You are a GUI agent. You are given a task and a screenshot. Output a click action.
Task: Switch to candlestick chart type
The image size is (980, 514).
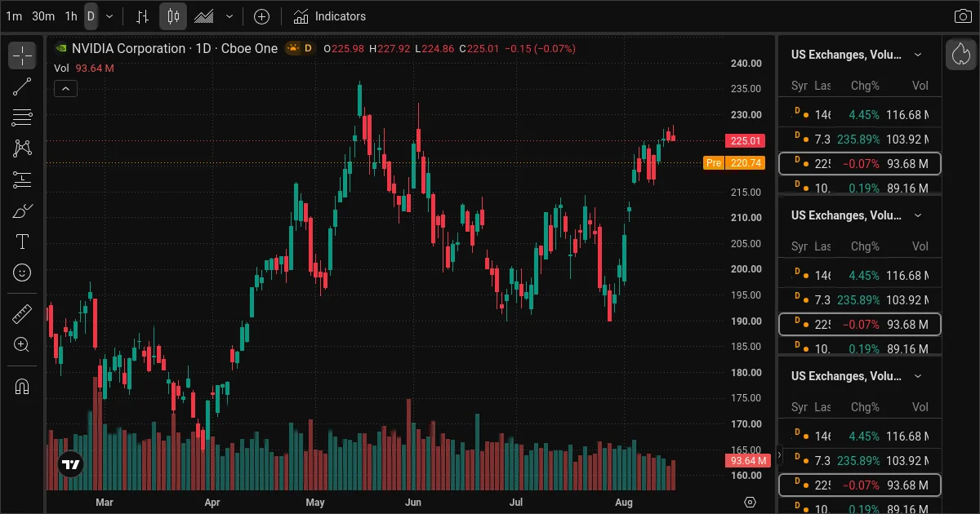coord(172,16)
